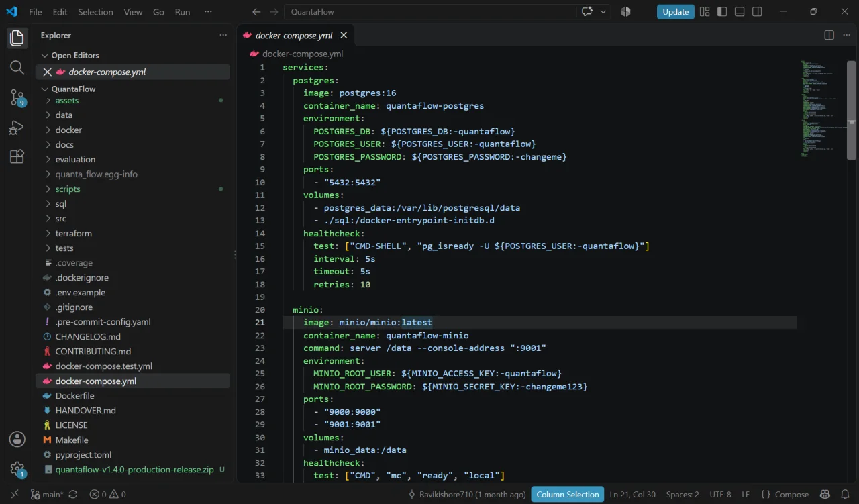
Task: Open the Source Control view
Action: (17, 98)
